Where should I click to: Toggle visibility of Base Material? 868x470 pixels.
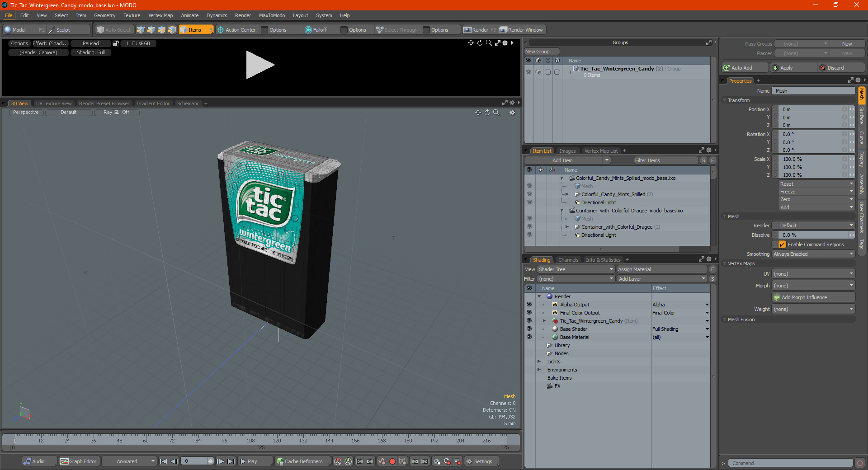click(x=529, y=337)
